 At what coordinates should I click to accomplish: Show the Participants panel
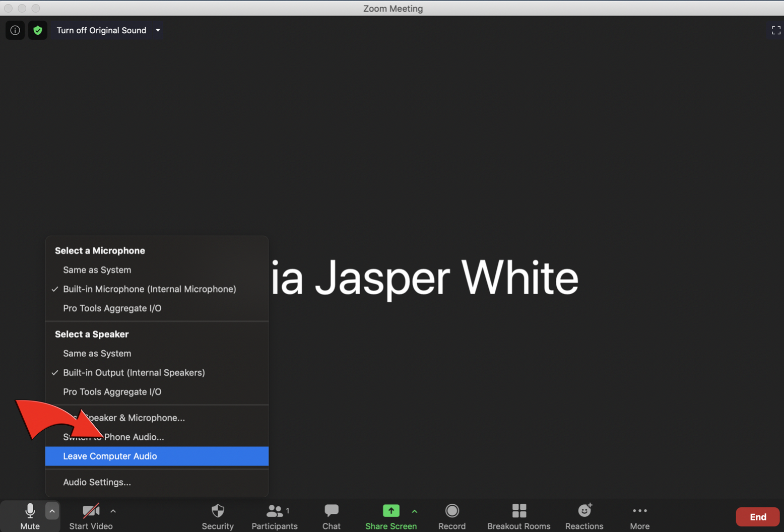[x=275, y=516]
